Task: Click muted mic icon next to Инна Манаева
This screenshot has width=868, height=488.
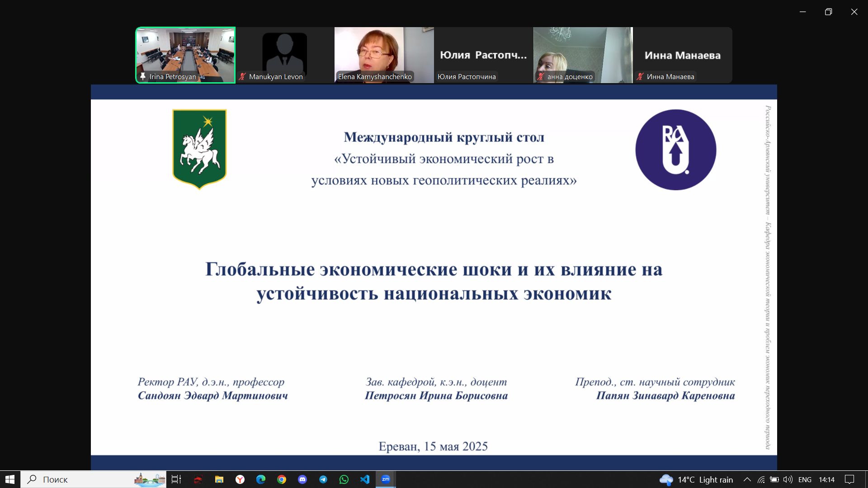Action: [640, 76]
